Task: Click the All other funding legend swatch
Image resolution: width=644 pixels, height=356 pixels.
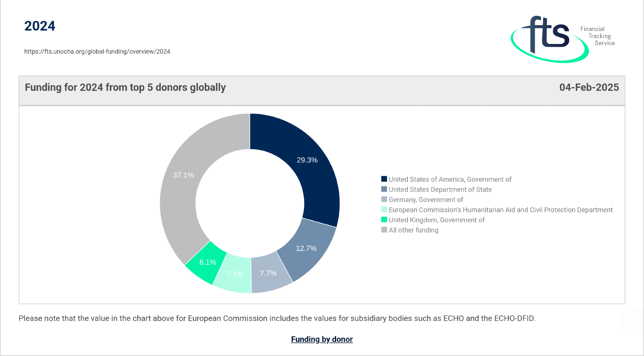Action: [384, 230]
